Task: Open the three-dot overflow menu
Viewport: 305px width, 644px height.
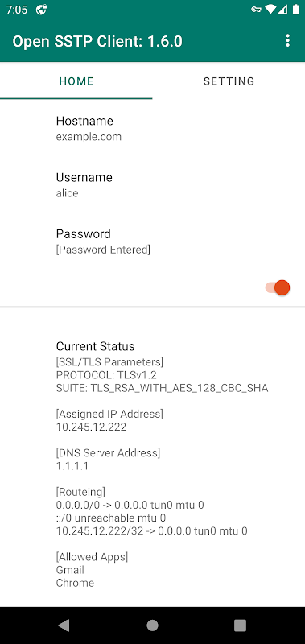Action: click(288, 41)
